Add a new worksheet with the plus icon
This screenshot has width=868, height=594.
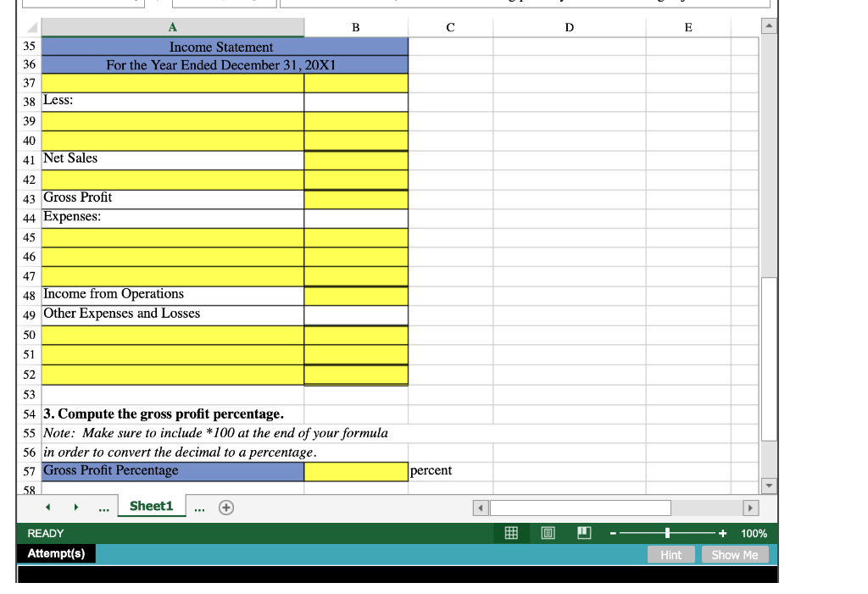[x=225, y=507]
